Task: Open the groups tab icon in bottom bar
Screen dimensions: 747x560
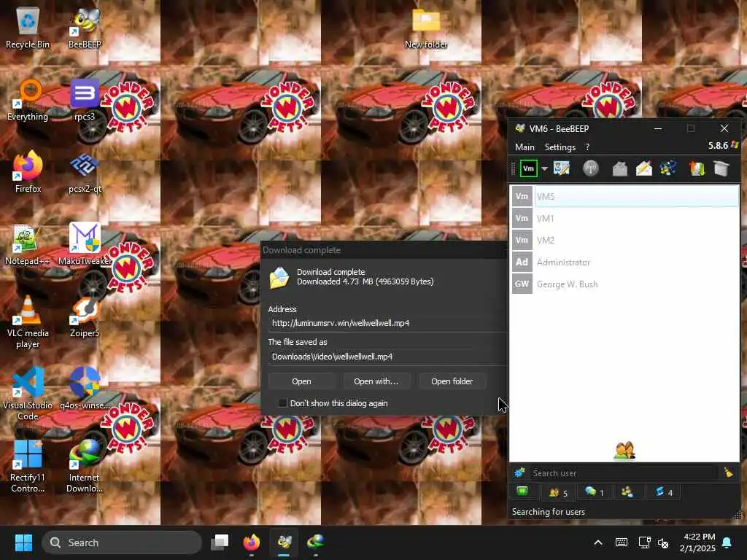Action: (627, 492)
